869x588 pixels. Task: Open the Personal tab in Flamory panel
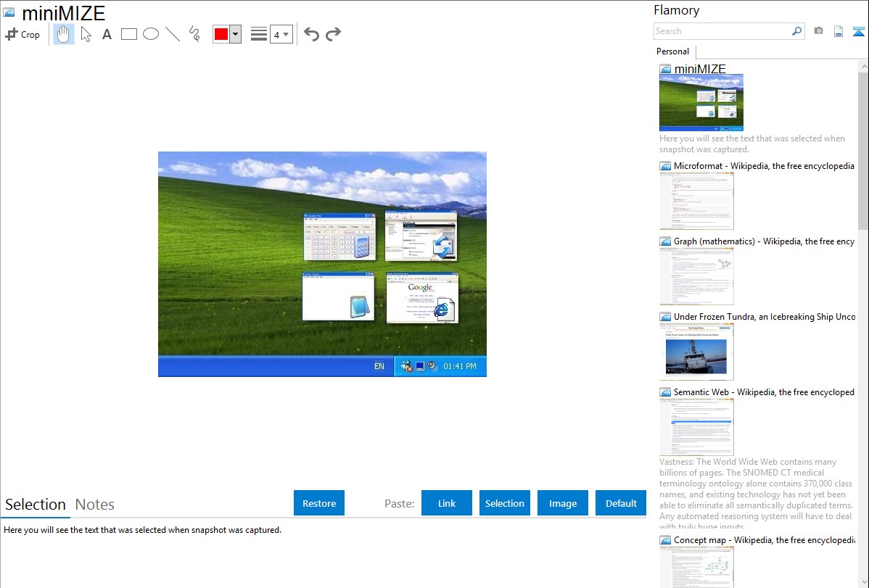(672, 51)
